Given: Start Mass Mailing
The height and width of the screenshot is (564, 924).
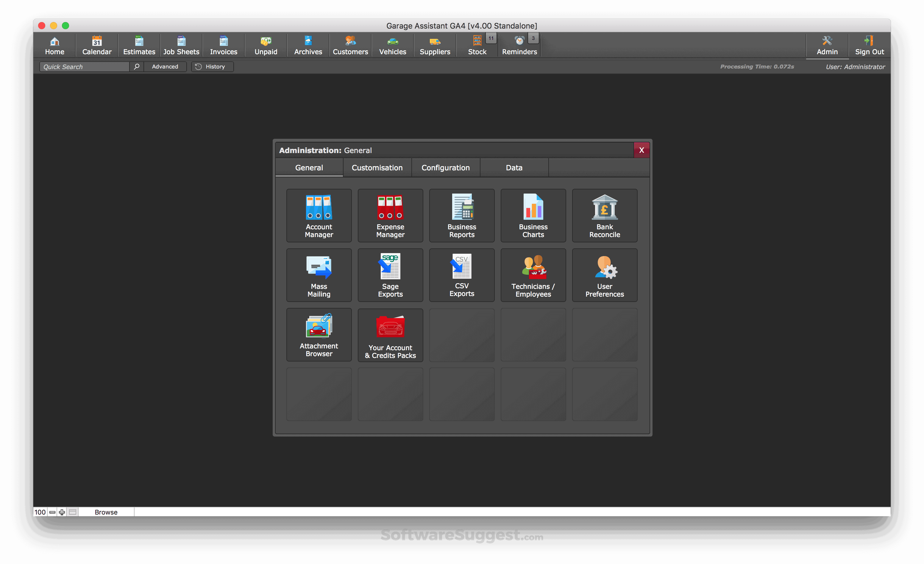Looking at the screenshot, I should pos(319,275).
